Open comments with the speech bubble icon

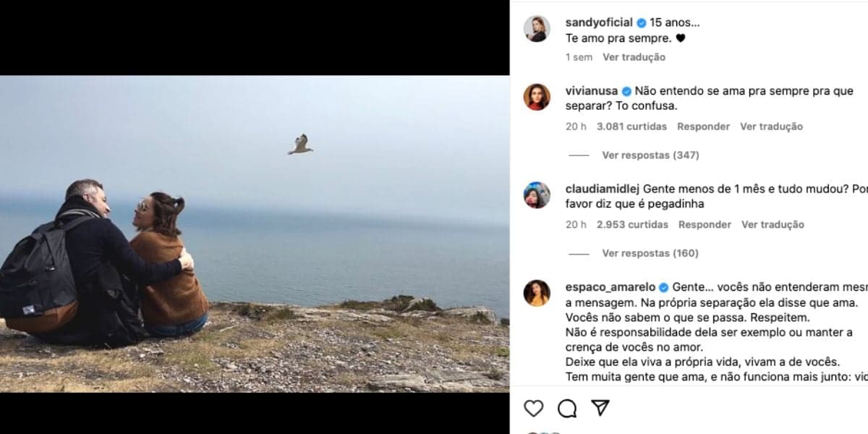tap(567, 409)
